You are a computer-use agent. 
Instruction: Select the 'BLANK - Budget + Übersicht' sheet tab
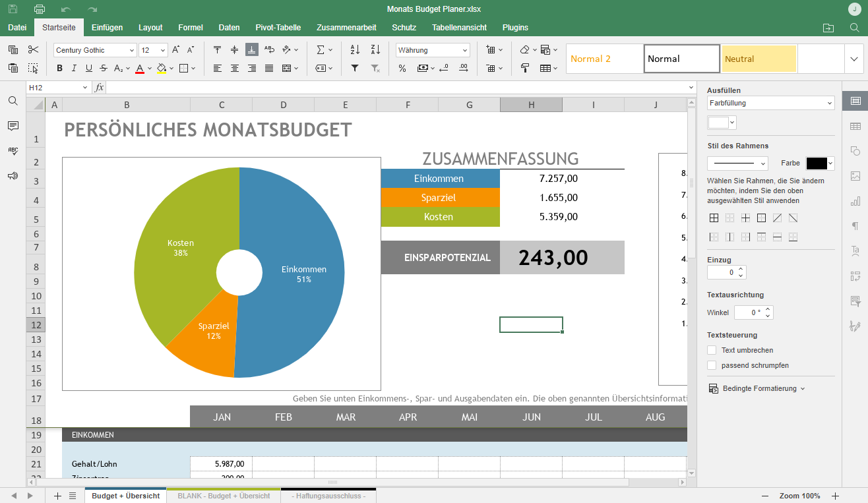(x=224, y=496)
